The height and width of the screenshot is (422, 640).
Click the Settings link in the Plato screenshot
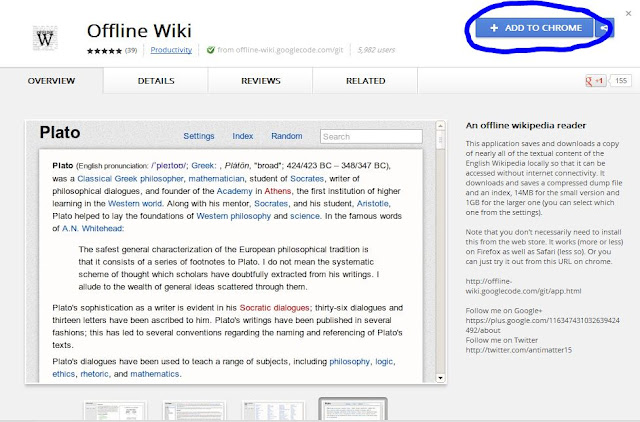199,136
